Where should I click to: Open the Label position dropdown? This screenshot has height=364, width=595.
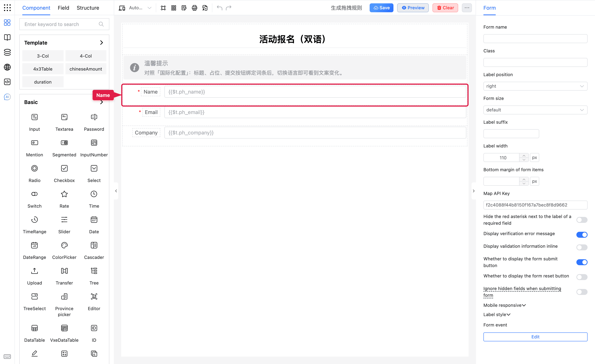(535, 86)
